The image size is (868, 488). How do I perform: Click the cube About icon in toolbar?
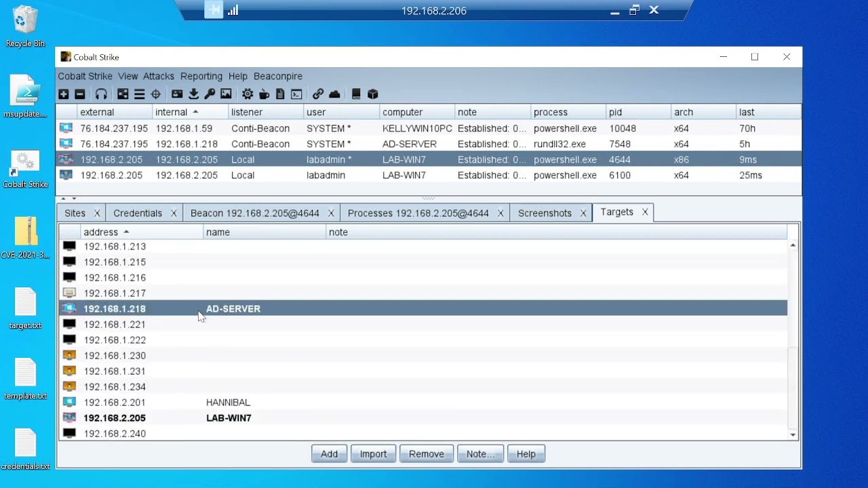tap(372, 94)
